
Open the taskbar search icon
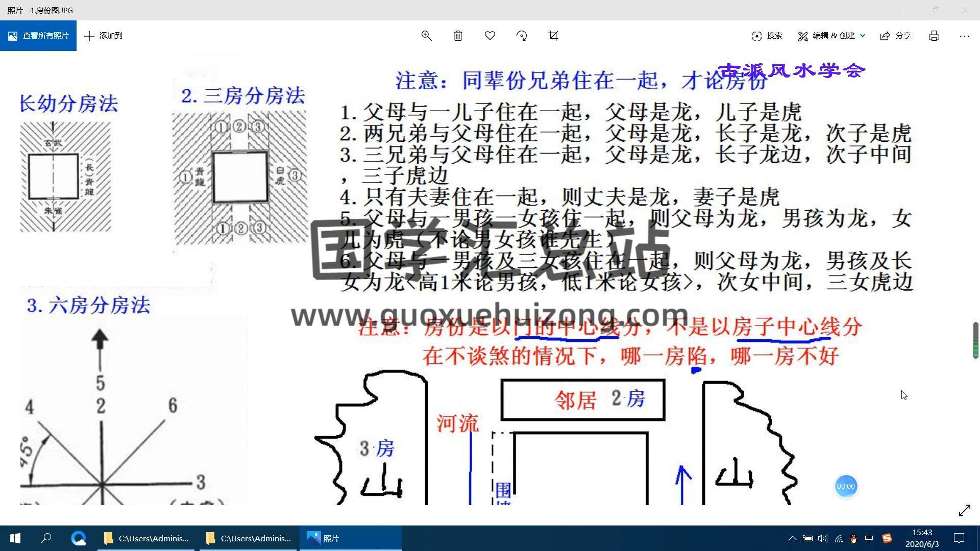pyautogui.click(x=46, y=538)
